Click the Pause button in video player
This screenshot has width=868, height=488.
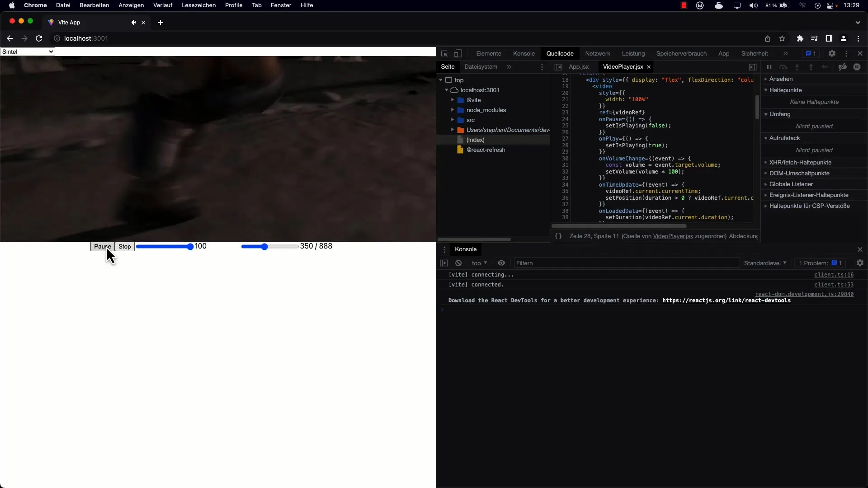pos(102,246)
